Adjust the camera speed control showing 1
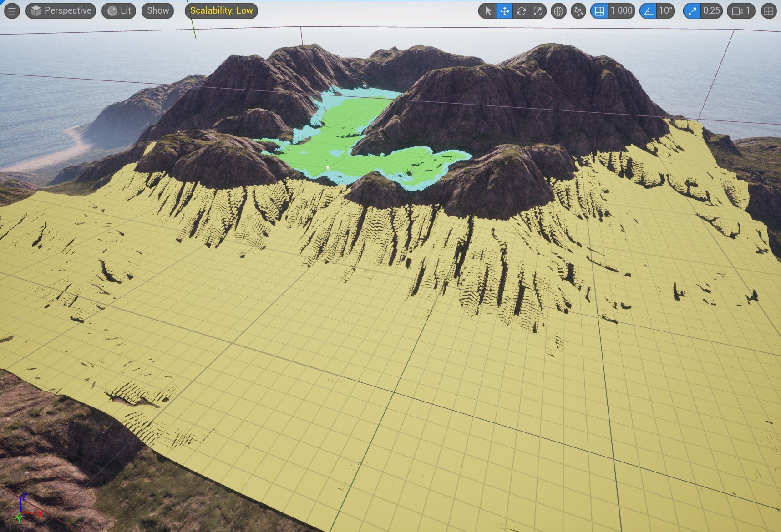Screen dimensions: 781x532 741,11
